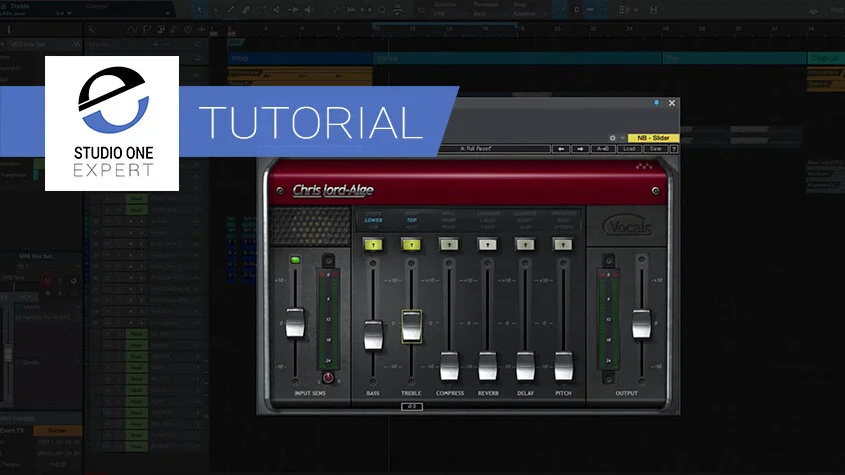Screen dimensions: 845x475
Task: Toggle the Reverb mode selector button
Action: pos(488,245)
